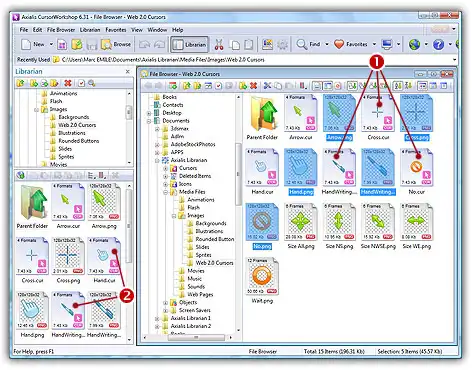Image resolution: width=472 pixels, height=370 pixels.
Task: Collapse the Media Files tree node
Action: (x=165, y=192)
